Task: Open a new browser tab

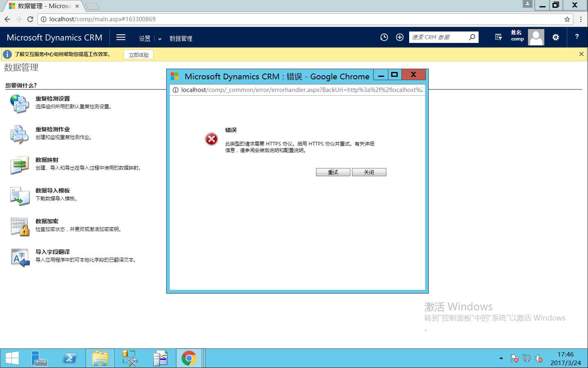Action: (92, 6)
